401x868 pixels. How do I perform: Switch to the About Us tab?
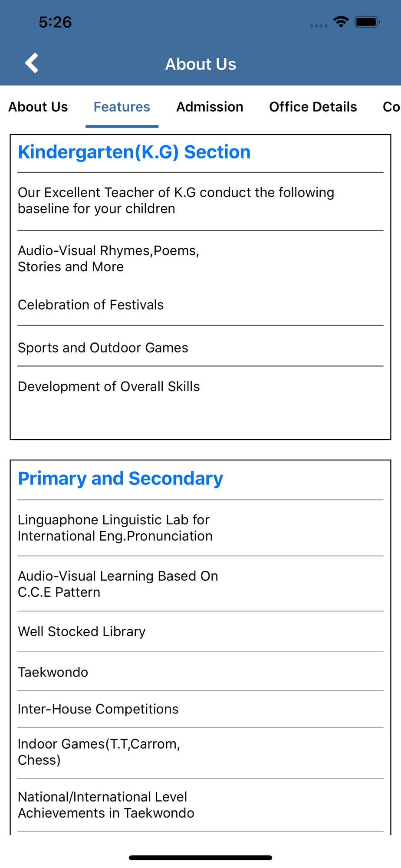[38, 107]
